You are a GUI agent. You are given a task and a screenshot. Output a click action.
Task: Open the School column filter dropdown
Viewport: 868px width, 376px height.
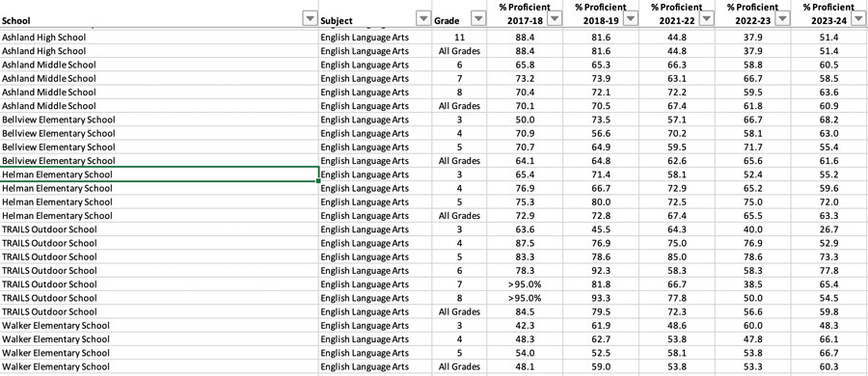310,19
